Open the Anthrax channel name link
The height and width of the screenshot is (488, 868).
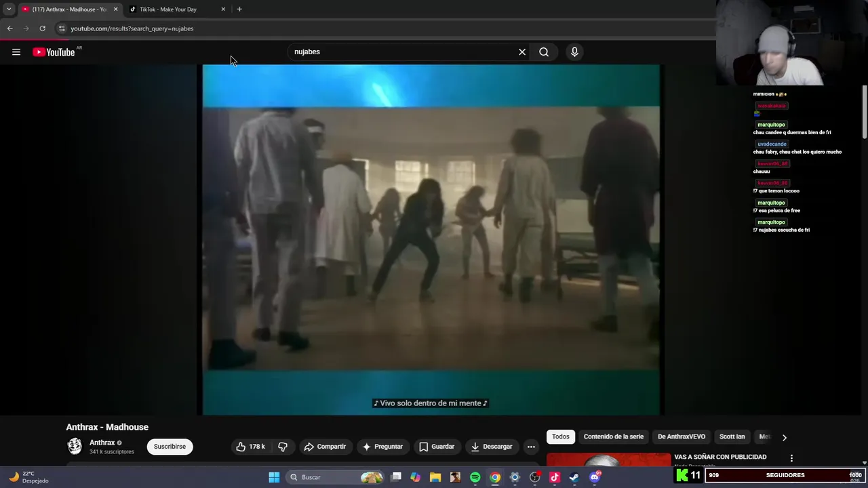tap(102, 443)
